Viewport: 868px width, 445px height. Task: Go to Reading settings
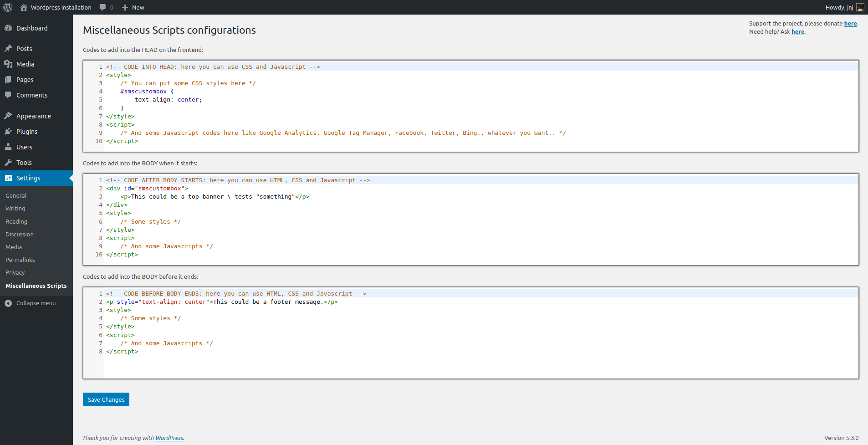(x=16, y=221)
